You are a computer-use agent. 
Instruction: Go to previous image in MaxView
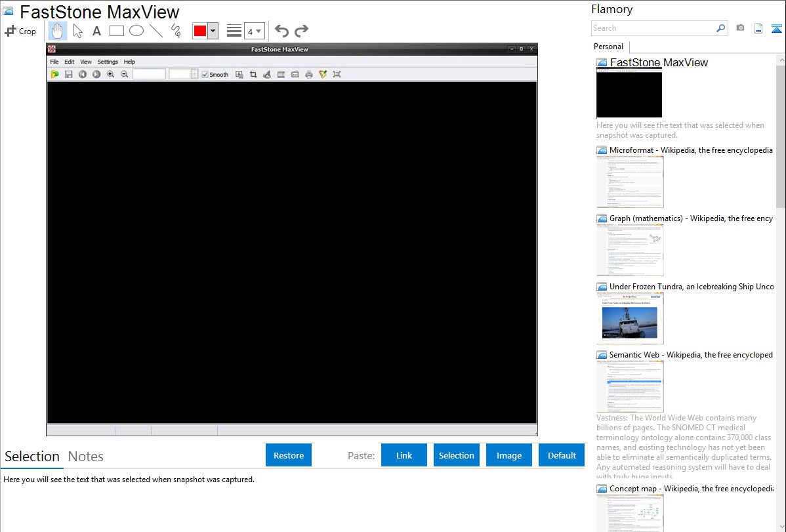(83, 74)
